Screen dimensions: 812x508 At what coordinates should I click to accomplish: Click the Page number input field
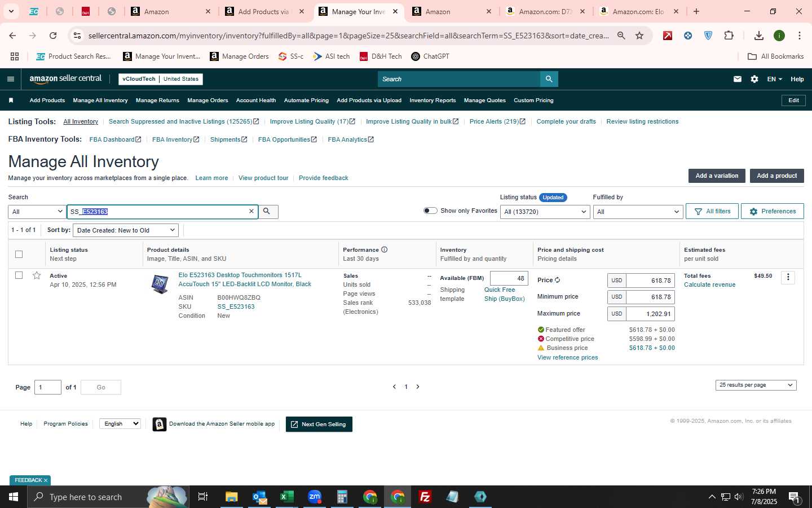[x=48, y=387]
